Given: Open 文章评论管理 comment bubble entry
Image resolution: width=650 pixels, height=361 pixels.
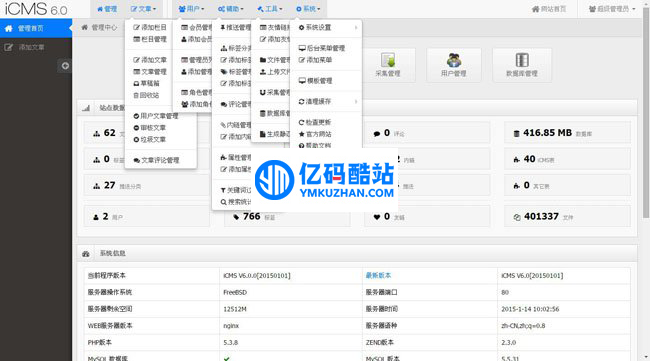Looking at the screenshot, I should [x=156, y=160].
